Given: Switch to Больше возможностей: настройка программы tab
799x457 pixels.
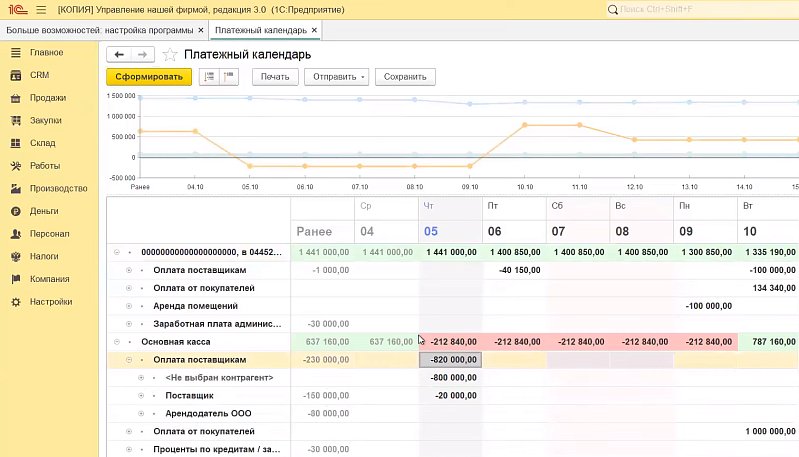Looking at the screenshot, I should pyautogui.click(x=100, y=30).
